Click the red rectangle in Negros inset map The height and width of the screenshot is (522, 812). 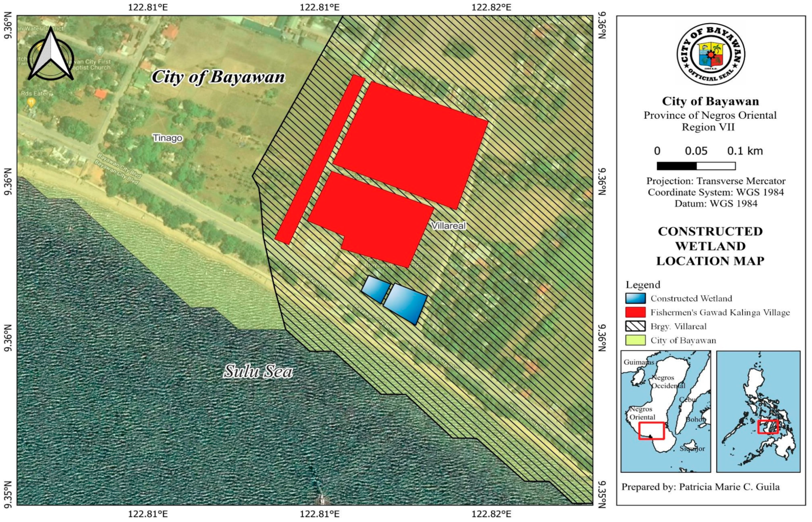click(x=651, y=430)
